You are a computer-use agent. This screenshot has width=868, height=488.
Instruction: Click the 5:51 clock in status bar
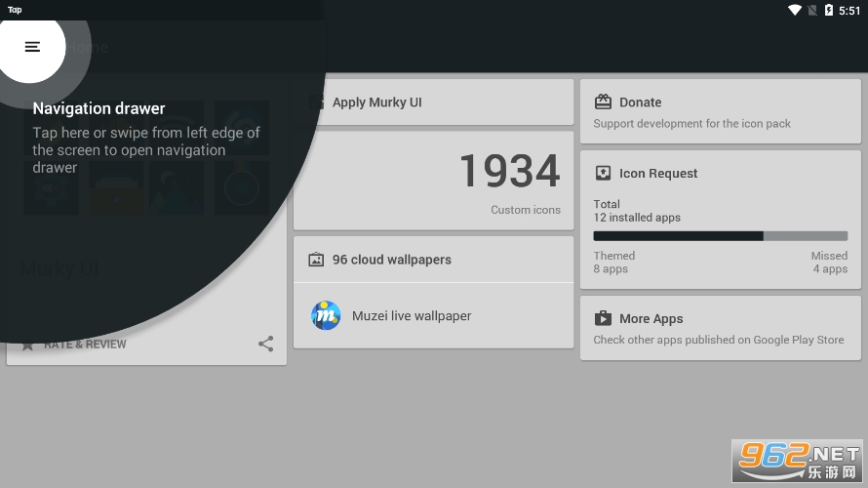click(849, 11)
